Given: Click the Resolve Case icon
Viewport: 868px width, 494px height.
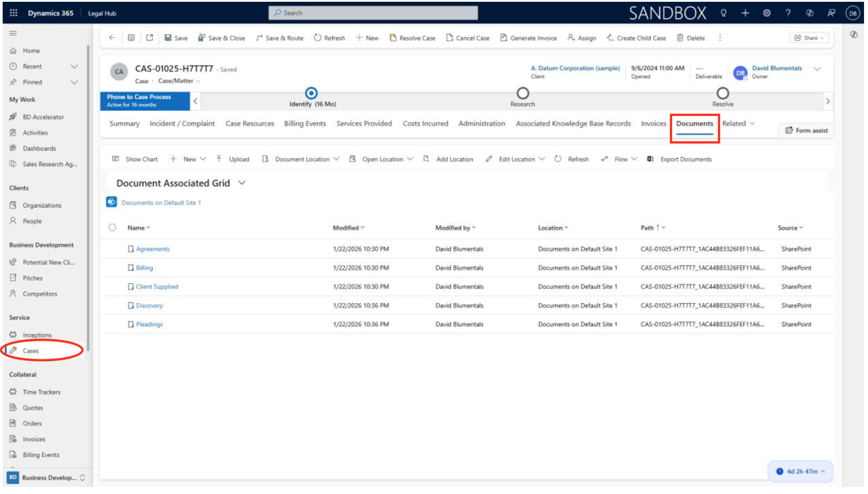Looking at the screenshot, I should pos(393,38).
